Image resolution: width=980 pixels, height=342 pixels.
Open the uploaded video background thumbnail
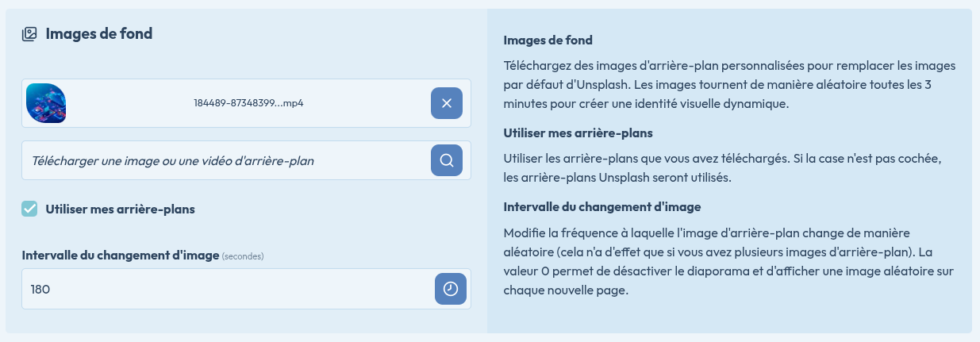click(46, 103)
